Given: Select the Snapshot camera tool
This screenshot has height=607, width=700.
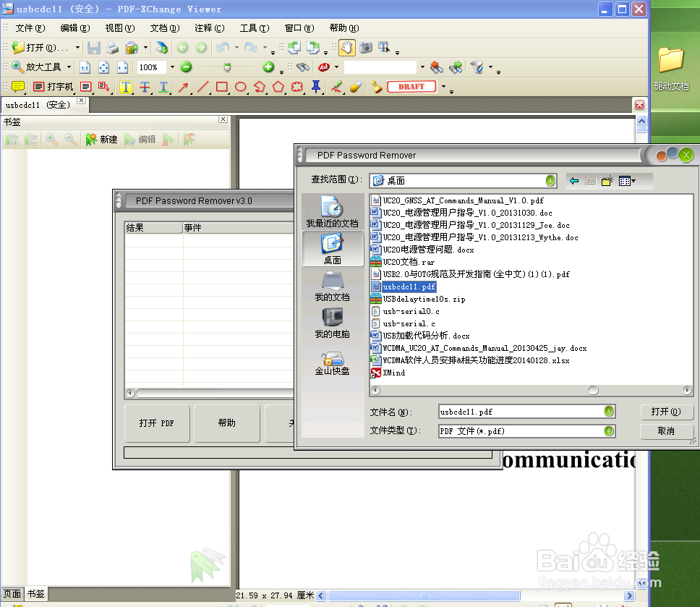Looking at the screenshot, I should click(366, 47).
